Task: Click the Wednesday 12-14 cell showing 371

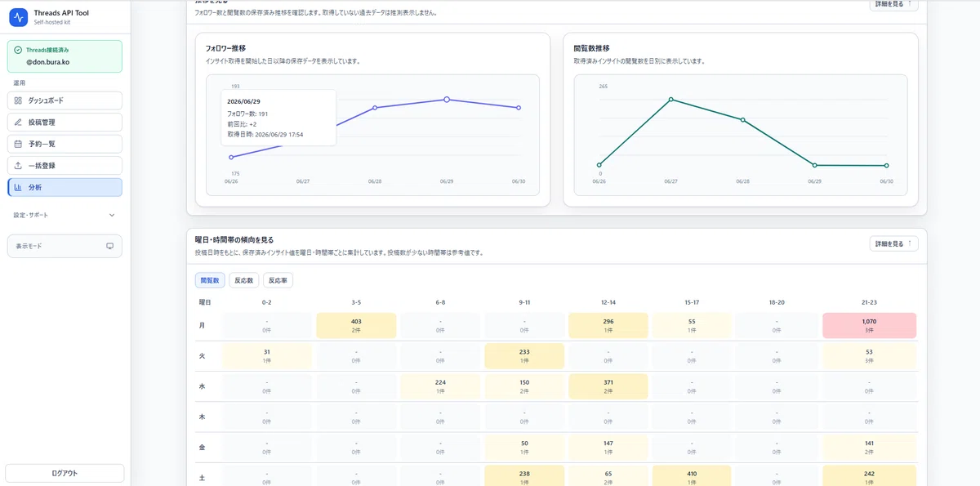Action: point(608,386)
